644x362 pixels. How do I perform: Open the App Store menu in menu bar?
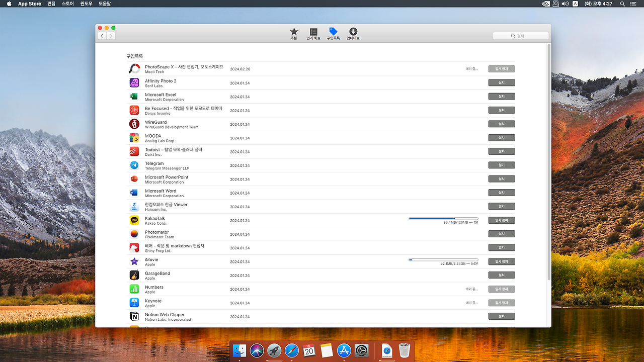pos(30,4)
